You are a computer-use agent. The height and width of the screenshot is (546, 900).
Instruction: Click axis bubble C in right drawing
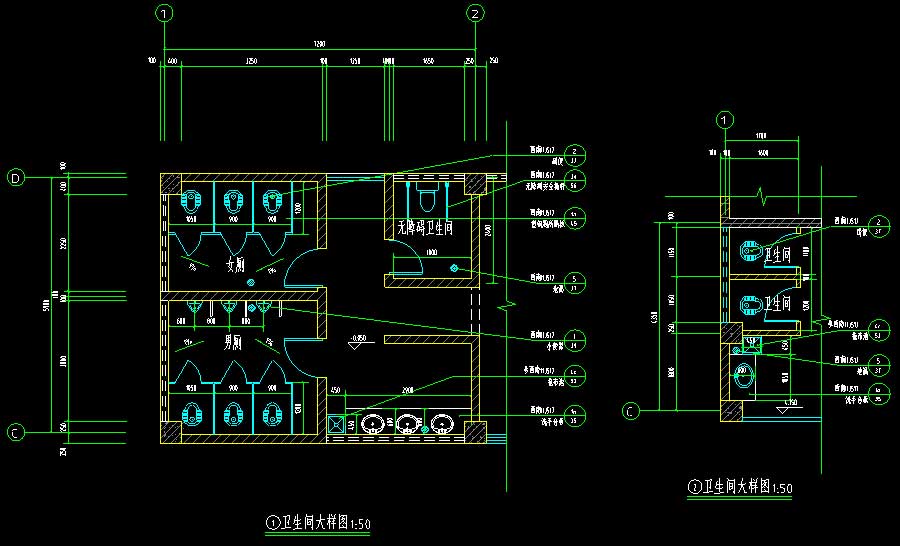coord(631,410)
